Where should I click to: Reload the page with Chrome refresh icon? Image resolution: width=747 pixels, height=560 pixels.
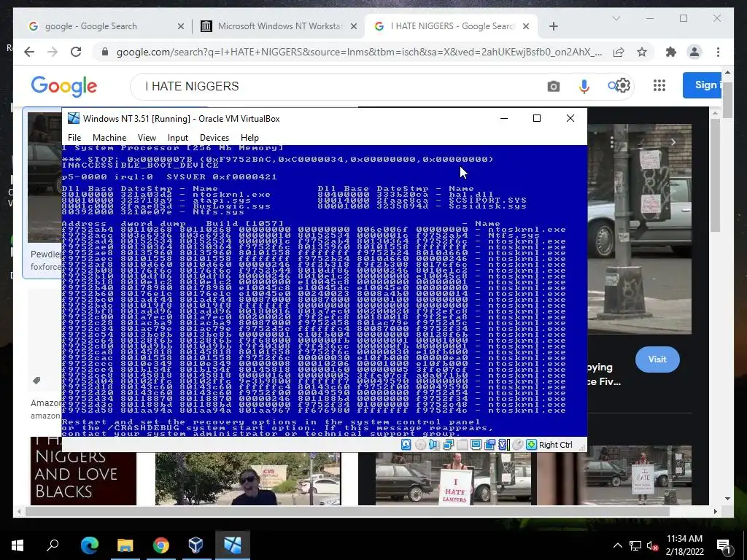[76, 52]
